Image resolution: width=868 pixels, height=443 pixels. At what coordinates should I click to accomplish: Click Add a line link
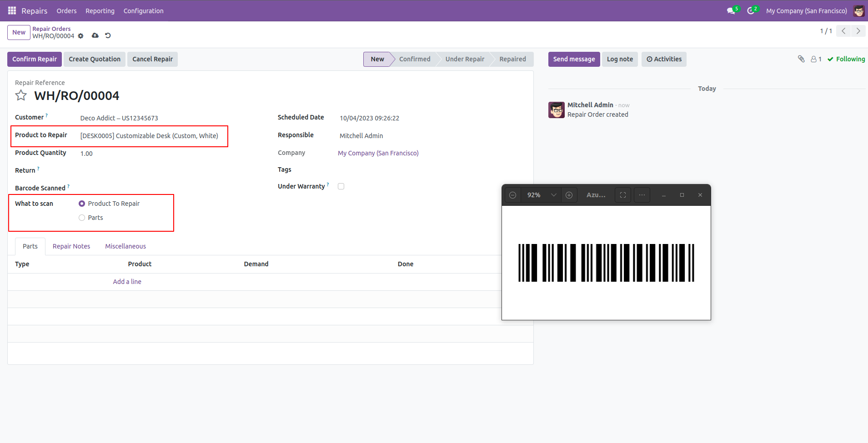(x=127, y=282)
